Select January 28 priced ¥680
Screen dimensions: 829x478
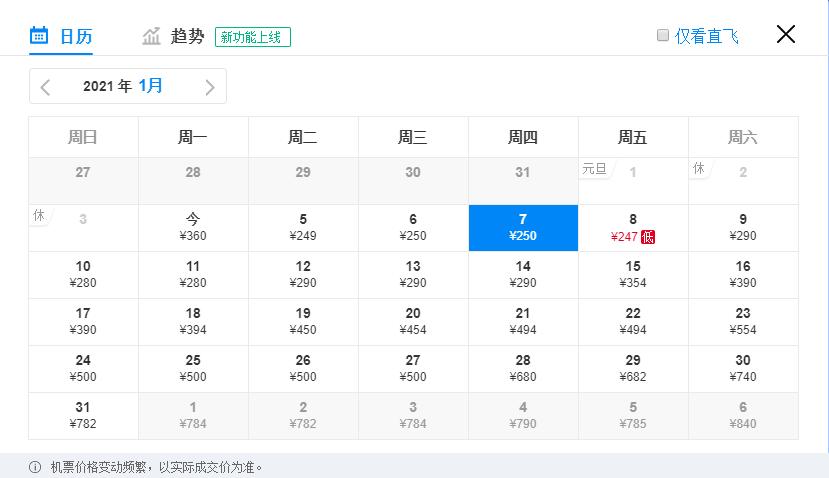523,369
